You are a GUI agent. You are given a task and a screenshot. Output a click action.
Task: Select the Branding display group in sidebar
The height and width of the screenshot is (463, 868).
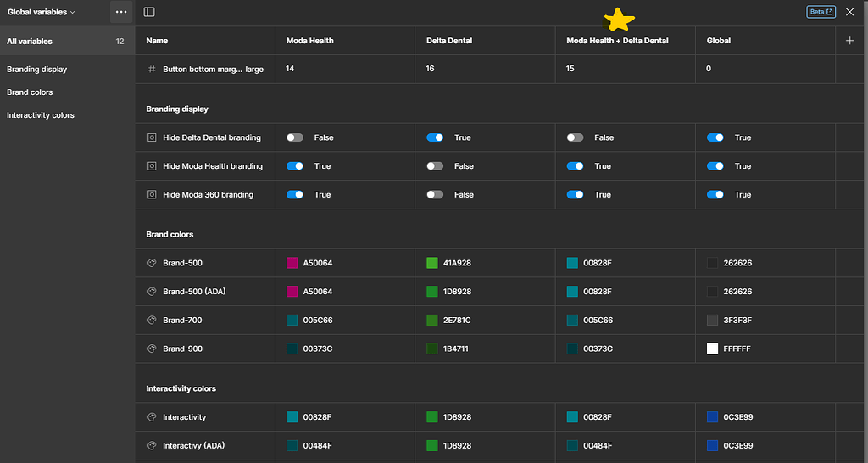37,70
